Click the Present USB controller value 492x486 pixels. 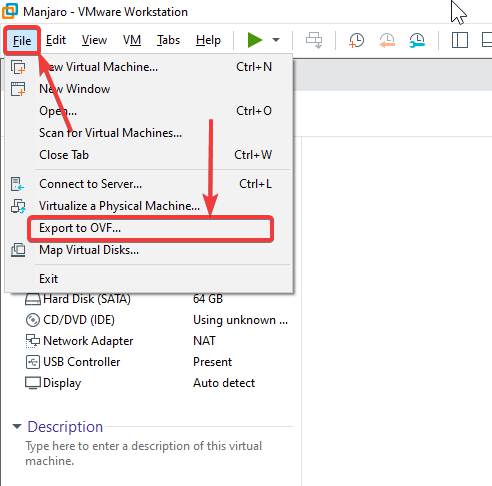tap(212, 362)
